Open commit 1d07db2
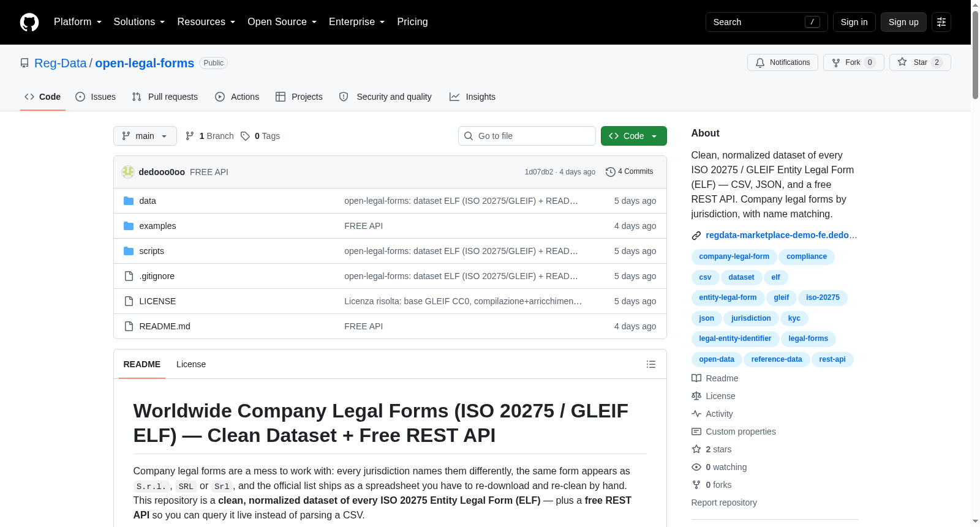980x527 pixels. 538,172
